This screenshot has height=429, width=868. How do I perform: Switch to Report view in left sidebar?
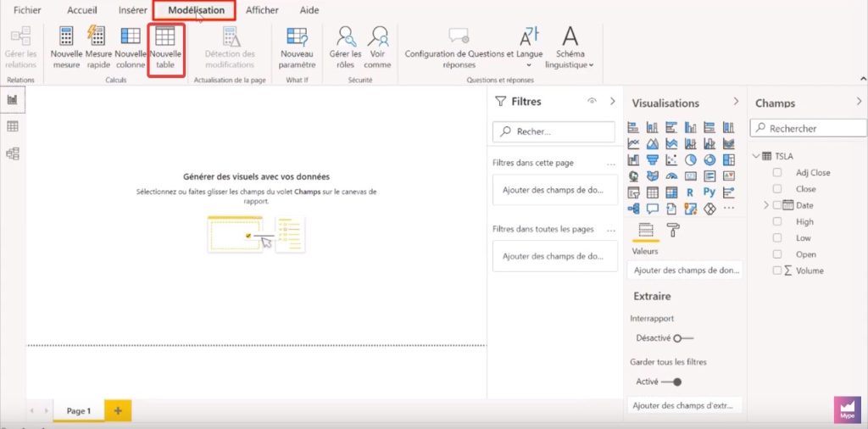12,100
